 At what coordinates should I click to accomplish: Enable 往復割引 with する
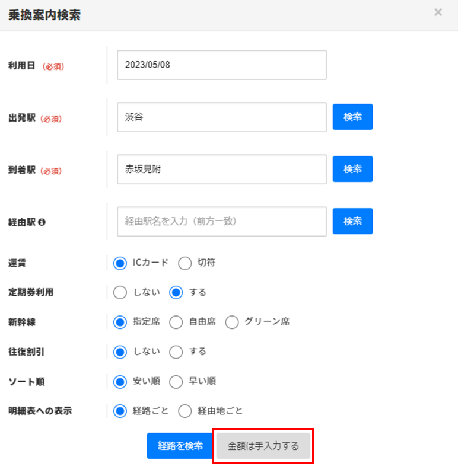coord(176,352)
